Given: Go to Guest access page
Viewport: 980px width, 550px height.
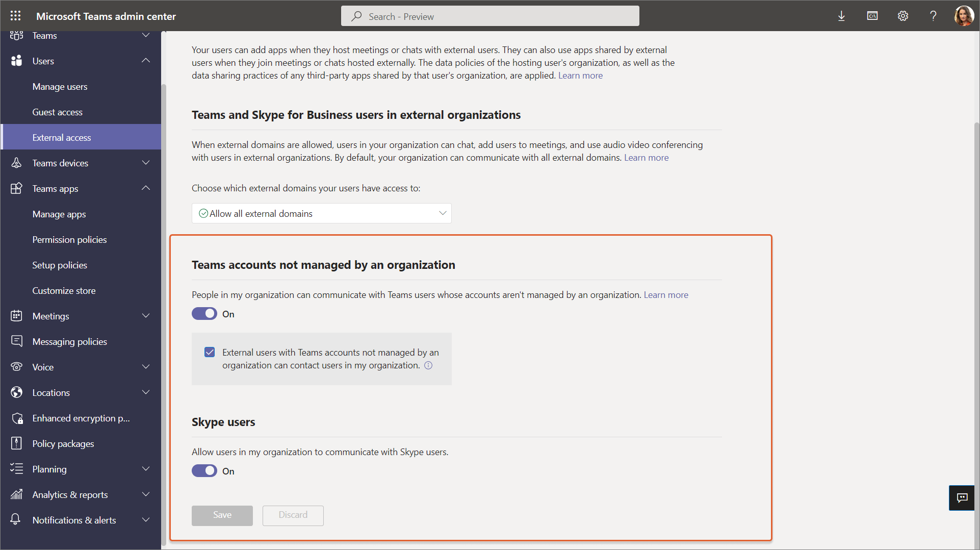Looking at the screenshot, I should 57,112.
